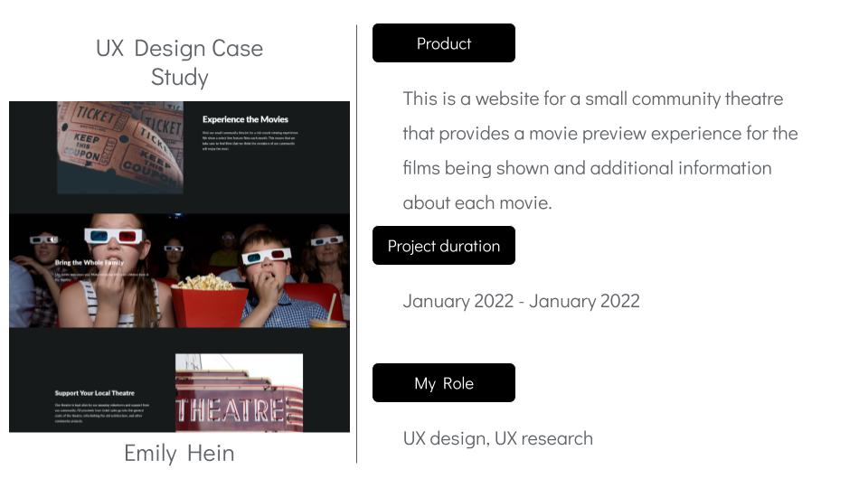Click the product description paragraph

(600, 150)
